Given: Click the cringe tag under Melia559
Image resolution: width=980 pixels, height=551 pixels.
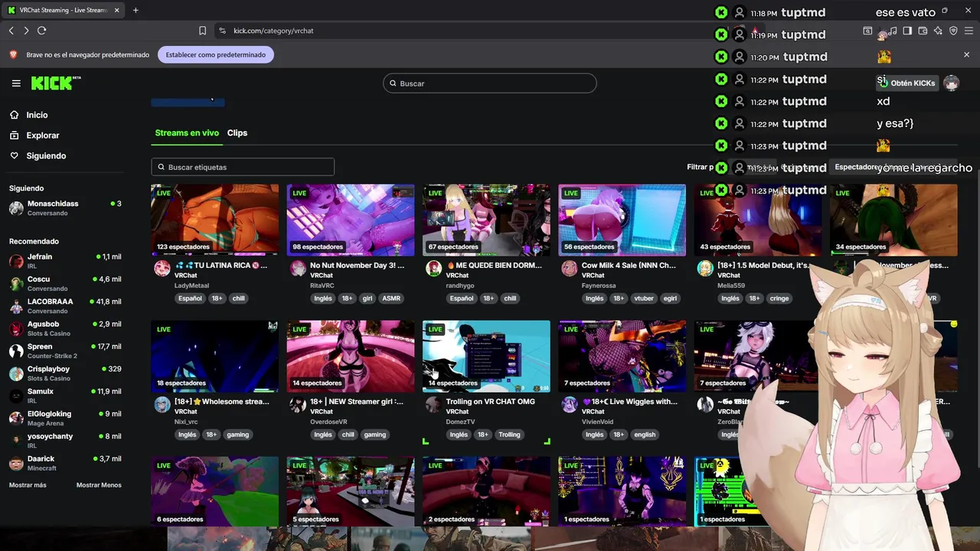Looking at the screenshot, I should [x=779, y=298].
